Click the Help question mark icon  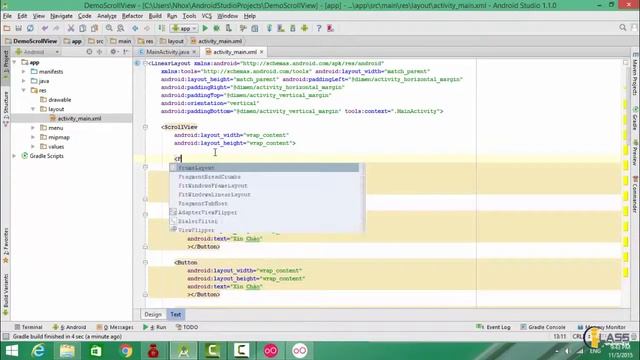click(x=319, y=28)
